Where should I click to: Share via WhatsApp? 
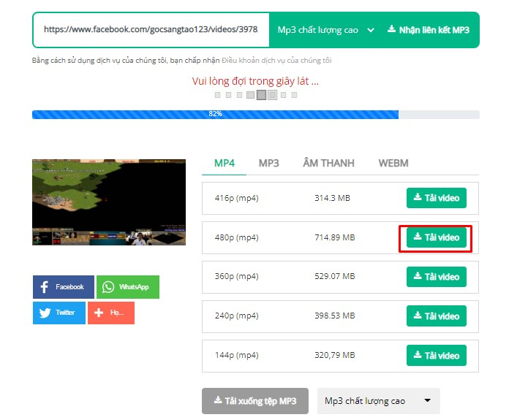128,287
